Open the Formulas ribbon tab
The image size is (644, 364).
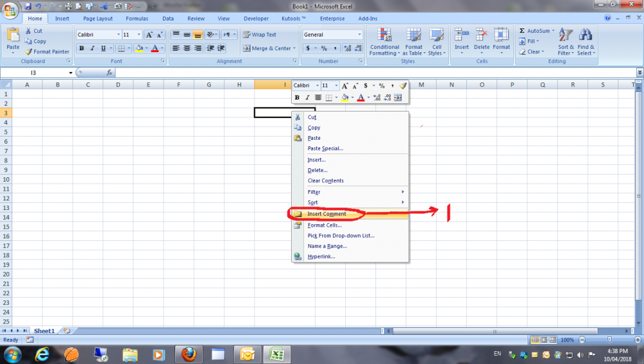(x=137, y=19)
